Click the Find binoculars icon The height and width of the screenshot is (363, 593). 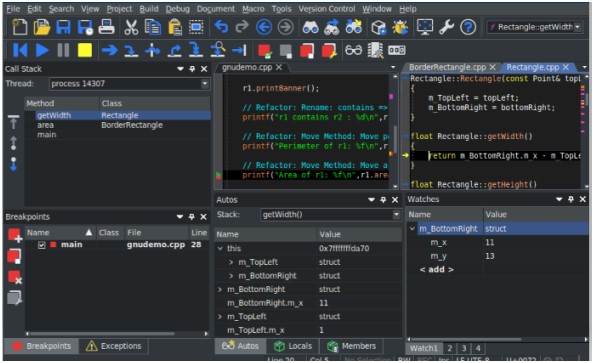click(x=310, y=27)
